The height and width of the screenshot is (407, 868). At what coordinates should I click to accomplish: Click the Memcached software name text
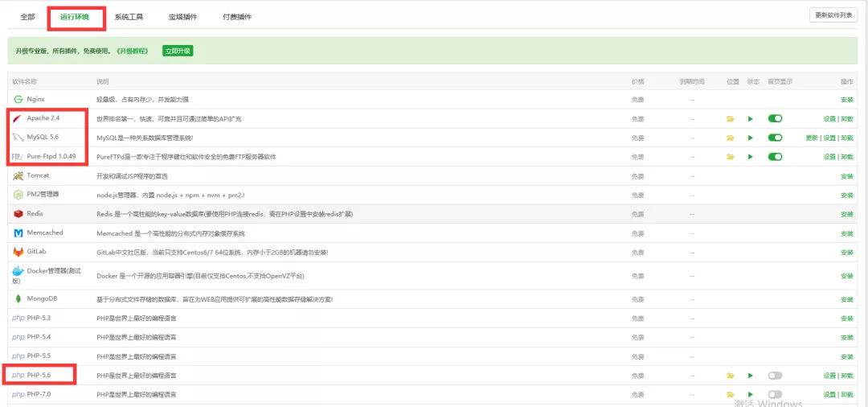[45, 232]
